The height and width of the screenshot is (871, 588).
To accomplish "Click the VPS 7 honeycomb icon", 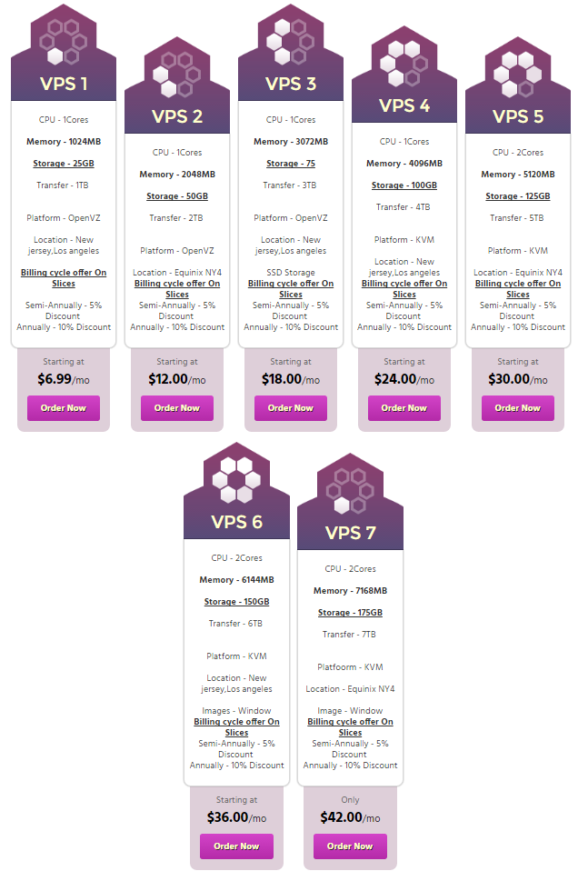I will (350, 490).
